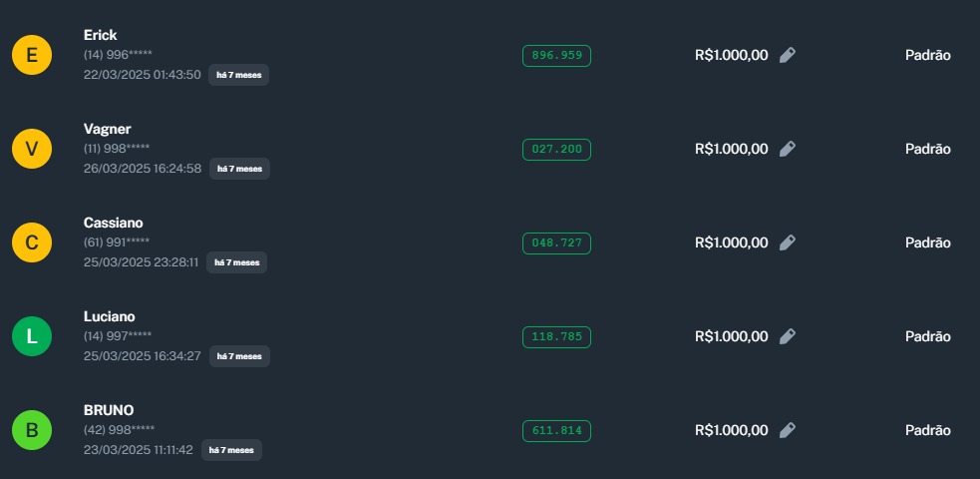Viewport: 980px width, 479px height.
Task: Click Erick's yellow "E" avatar
Action: point(32,55)
